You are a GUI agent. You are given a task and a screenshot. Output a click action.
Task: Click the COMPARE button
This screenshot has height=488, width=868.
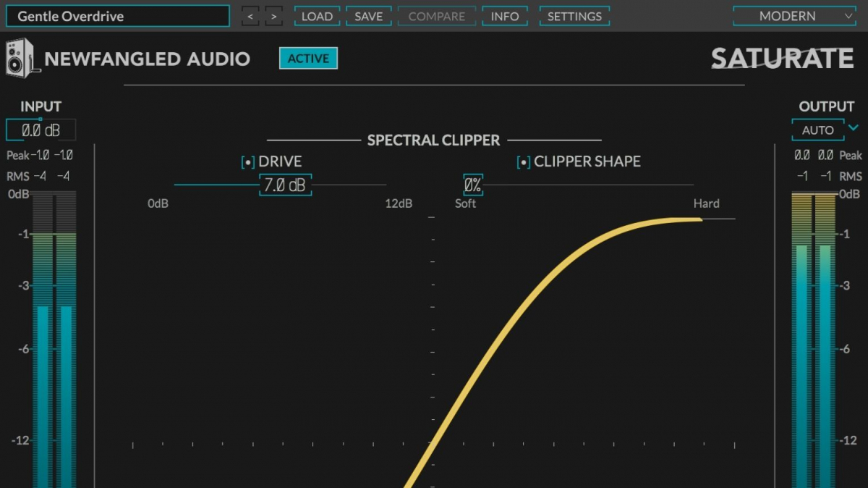(x=437, y=16)
